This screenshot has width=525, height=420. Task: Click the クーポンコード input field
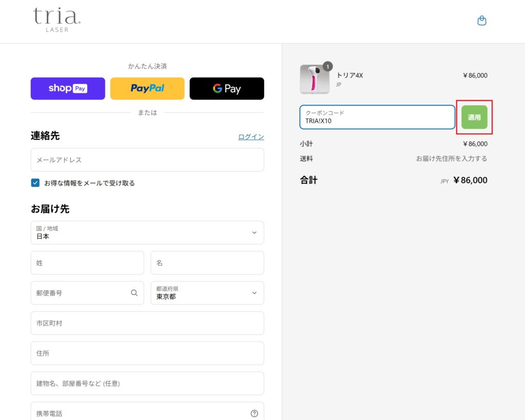[377, 117]
